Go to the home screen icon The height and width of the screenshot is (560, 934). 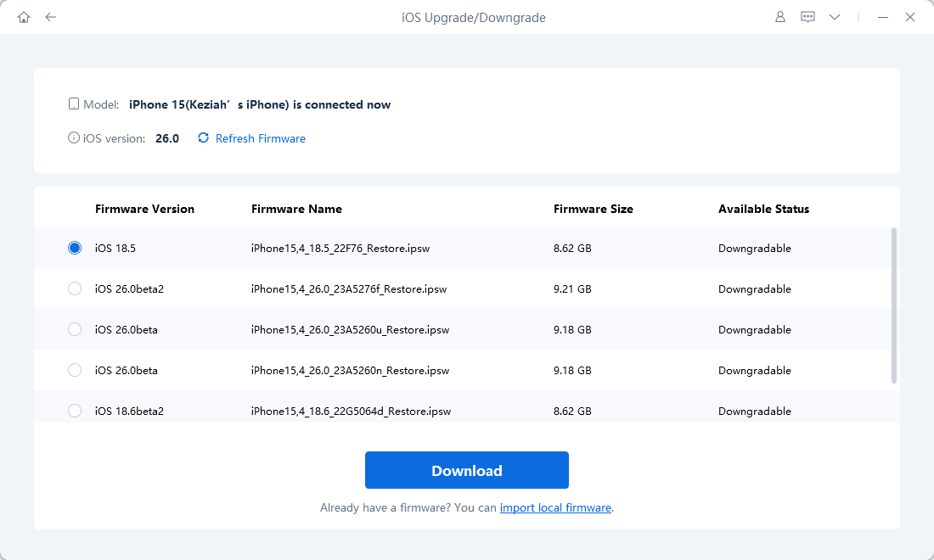24,17
